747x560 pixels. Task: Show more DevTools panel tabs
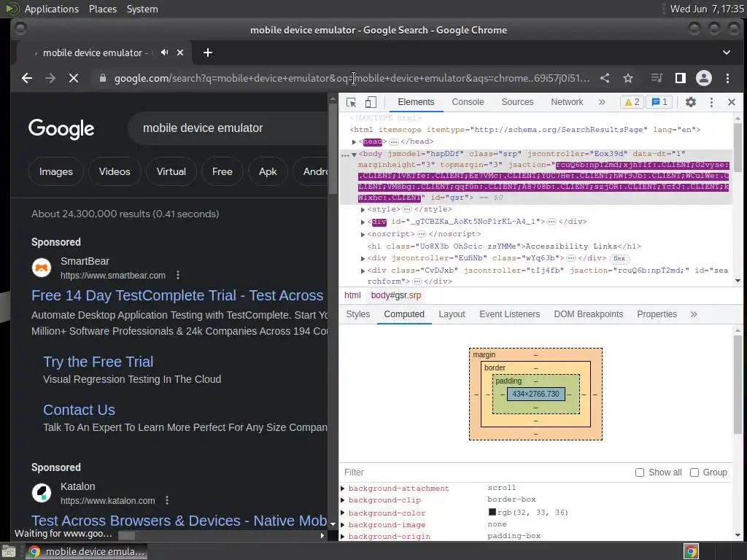[x=602, y=102]
